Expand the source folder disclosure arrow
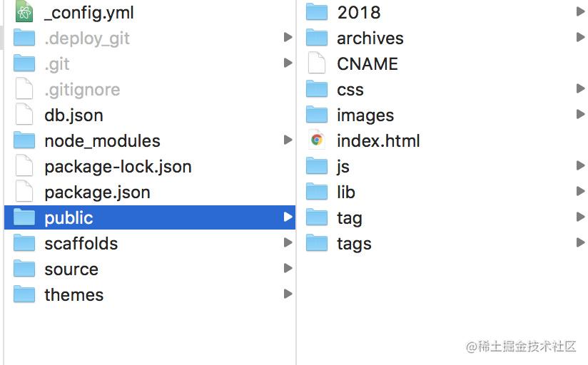This screenshot has height=365, width=588. pyautogui.click(x=288, y=268)
